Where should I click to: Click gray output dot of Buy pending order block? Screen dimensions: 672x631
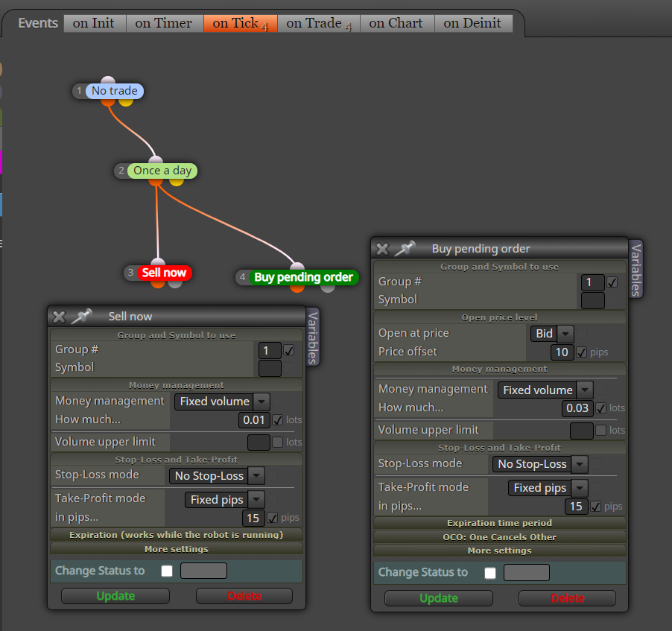pos(328,288)
